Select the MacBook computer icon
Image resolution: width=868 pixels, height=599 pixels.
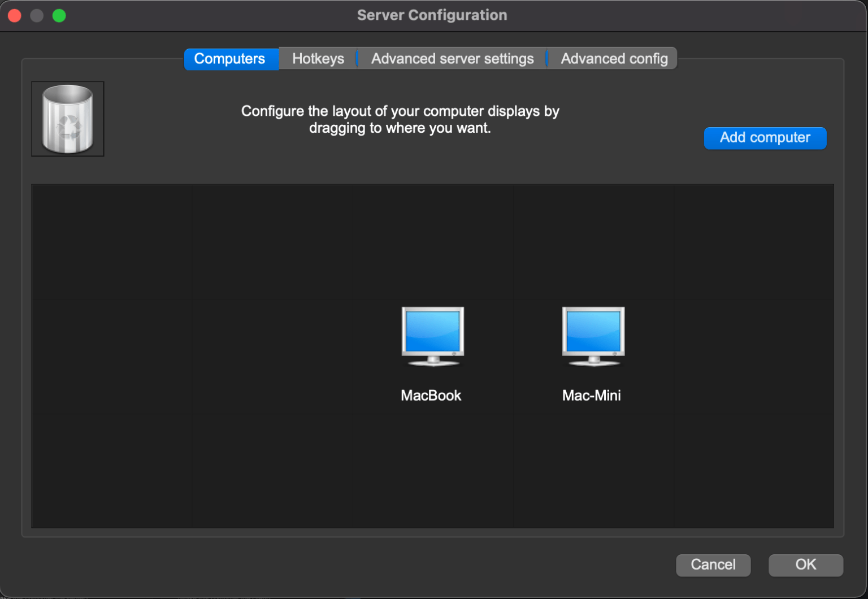coord(432,337)
